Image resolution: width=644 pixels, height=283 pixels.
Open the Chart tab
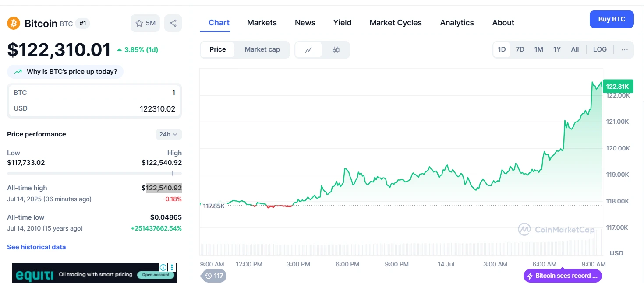pyautogui.click(x=219, y=23)
